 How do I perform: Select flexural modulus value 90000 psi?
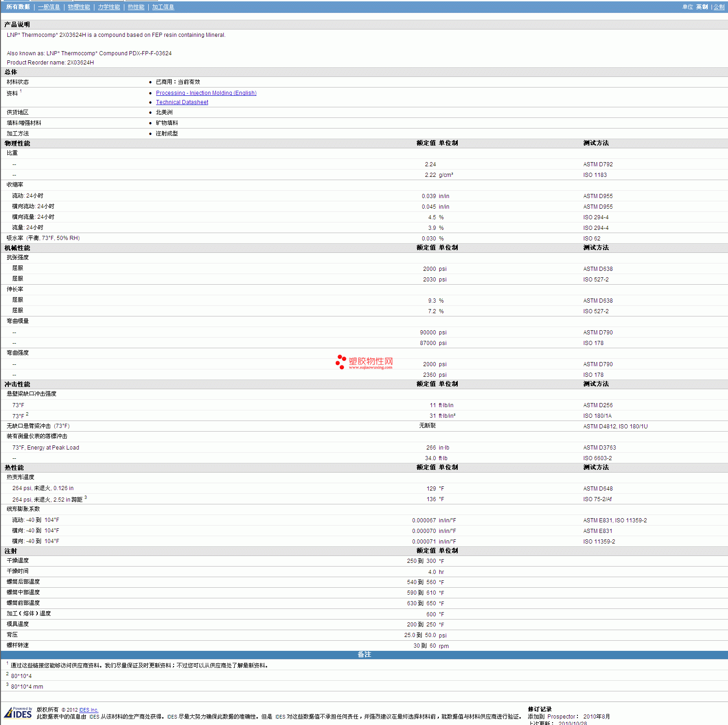(x=433, y=333)
